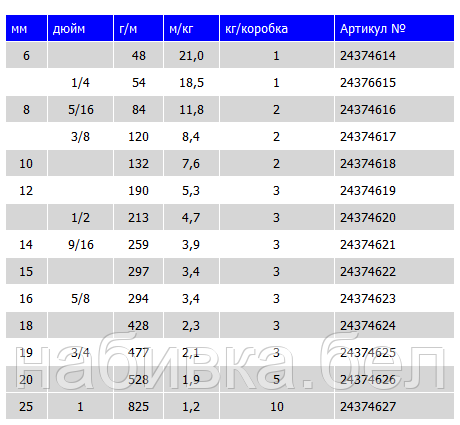
Task: Click the 'мм' column header
Action: pyautogui.click(x=26, y=28)
